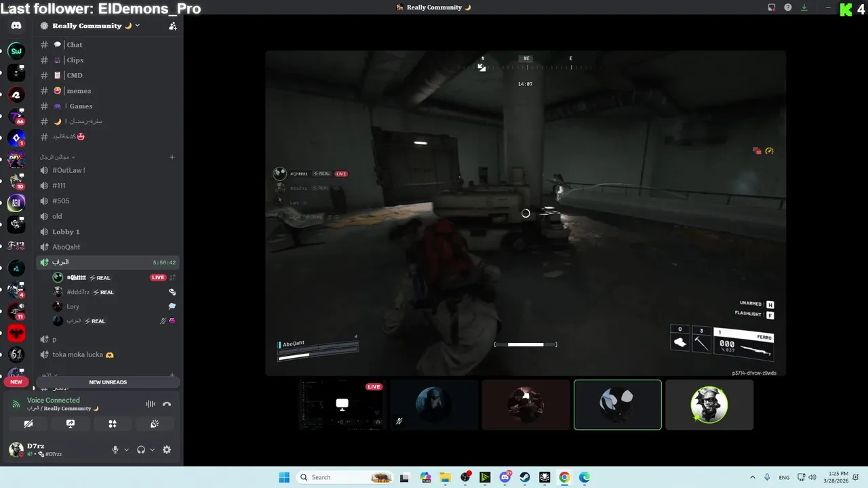Image resolution: width=868 pixels, height=488 pixels.
Task: Turn on camera in voice panel
Action: click(28, 424)
